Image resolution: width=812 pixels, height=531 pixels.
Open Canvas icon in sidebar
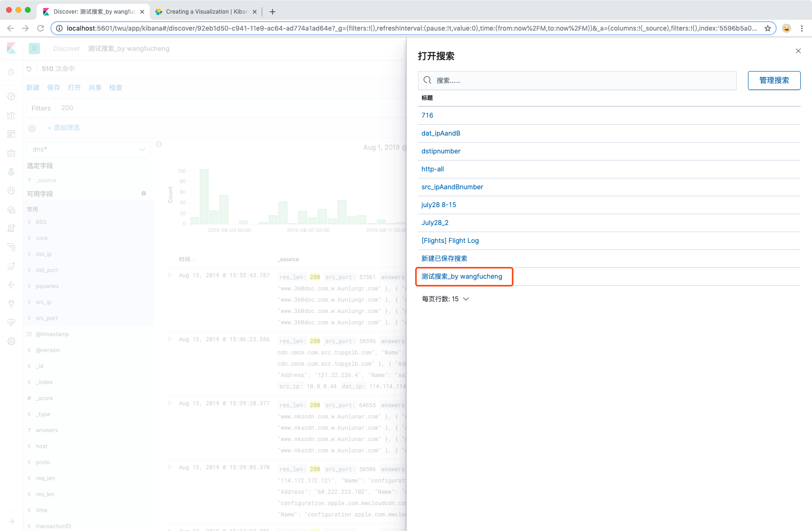tap(11, 153)
